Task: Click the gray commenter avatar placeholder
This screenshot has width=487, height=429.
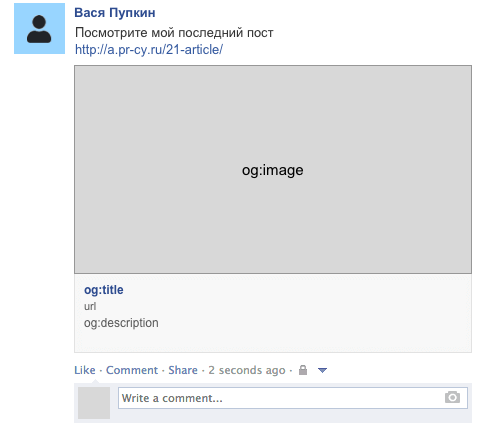Action: [94, 403]
